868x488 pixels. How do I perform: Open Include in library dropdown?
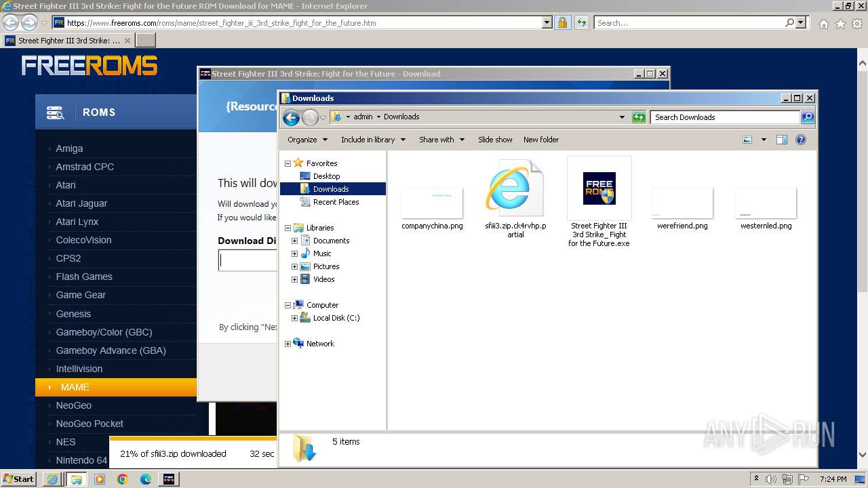373,140
